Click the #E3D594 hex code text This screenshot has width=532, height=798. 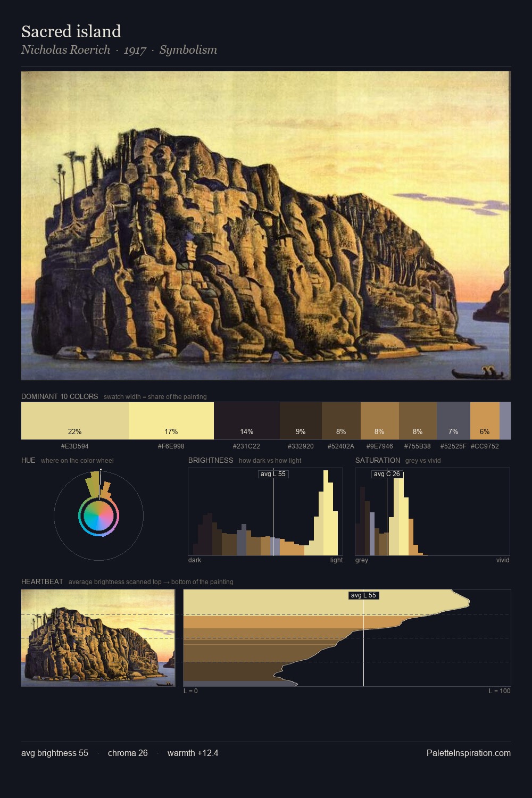click(x=75, y=446)
